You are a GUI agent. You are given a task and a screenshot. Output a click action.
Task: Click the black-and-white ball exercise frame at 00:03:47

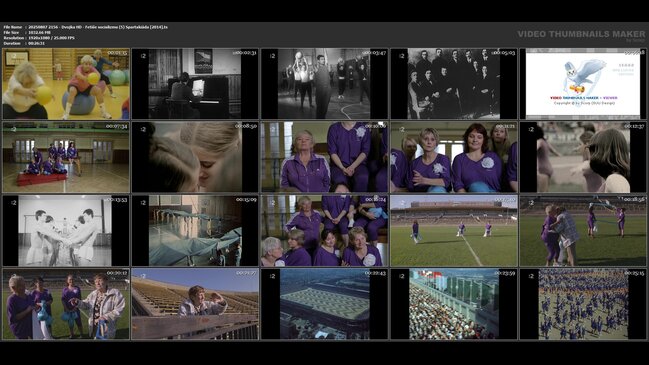pyautogui.click(x=324, y=84)
